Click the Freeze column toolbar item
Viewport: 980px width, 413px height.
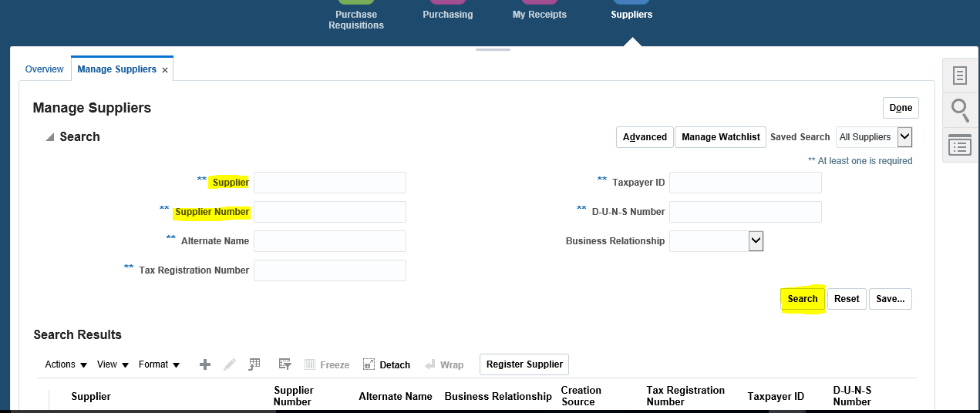coord(327,364)
